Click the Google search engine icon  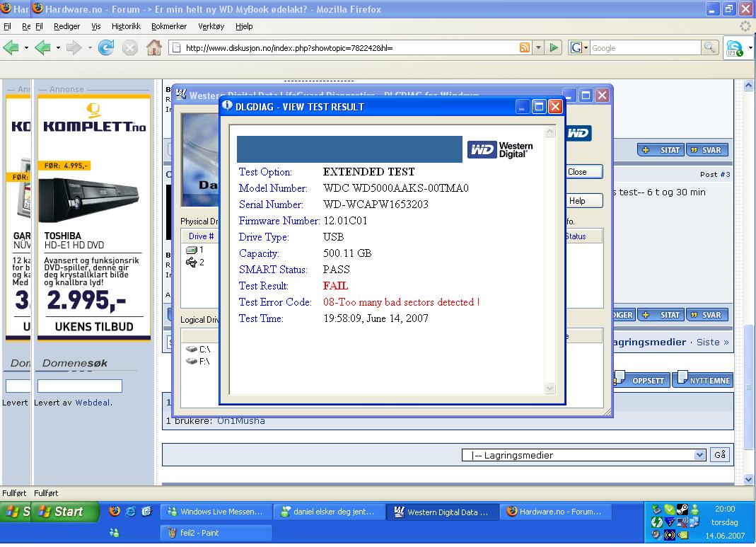pos(576,47)
